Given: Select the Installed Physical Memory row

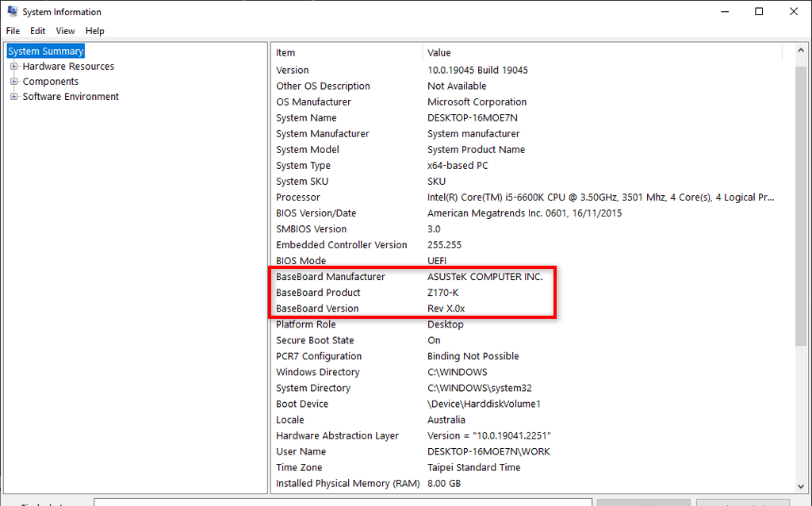Looking at the screenshot, I should click(527, 484).
